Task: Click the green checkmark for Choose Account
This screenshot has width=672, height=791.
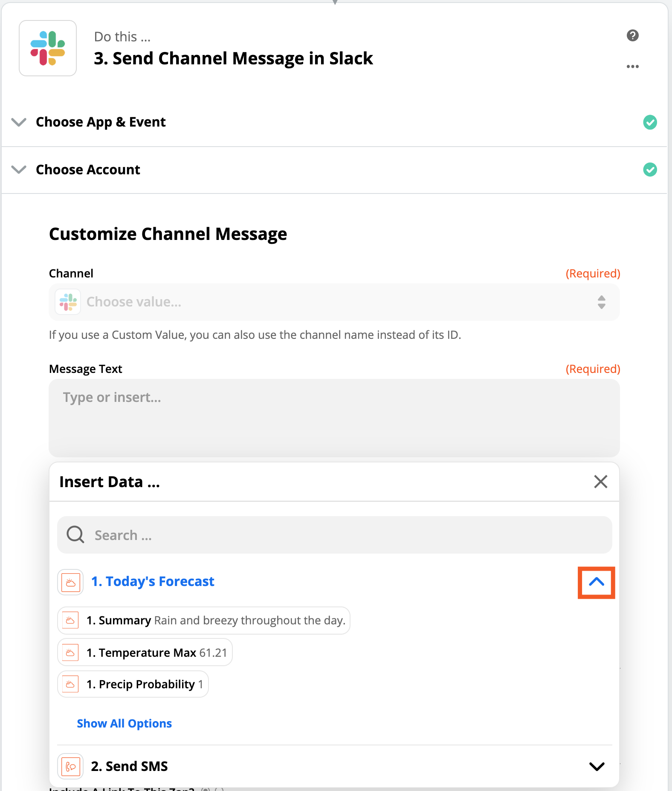Action: (649, 170)
